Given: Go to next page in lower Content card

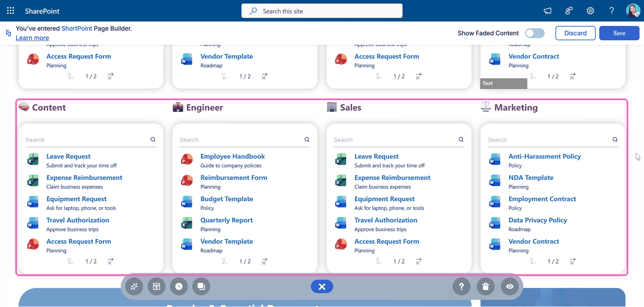Looking at the screenshot, I should coord(110,261).
